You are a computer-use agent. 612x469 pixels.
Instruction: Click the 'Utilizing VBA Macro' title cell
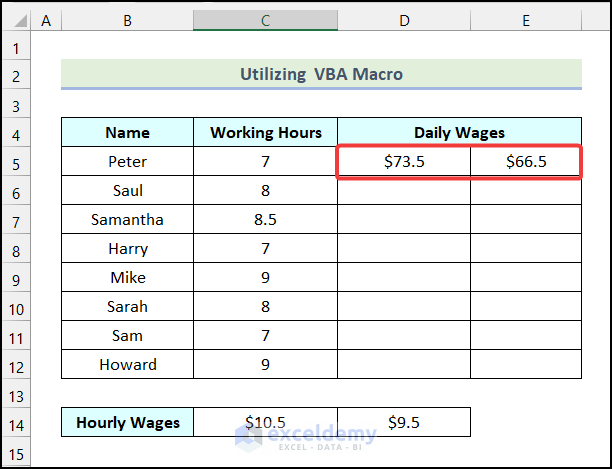(321, 74)
